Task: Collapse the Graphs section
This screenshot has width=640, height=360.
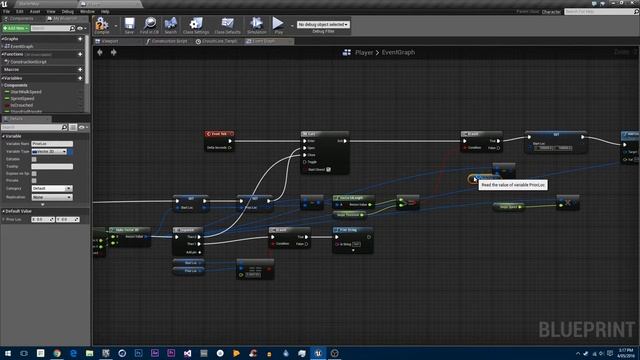Action: click(x=2, y=39)
